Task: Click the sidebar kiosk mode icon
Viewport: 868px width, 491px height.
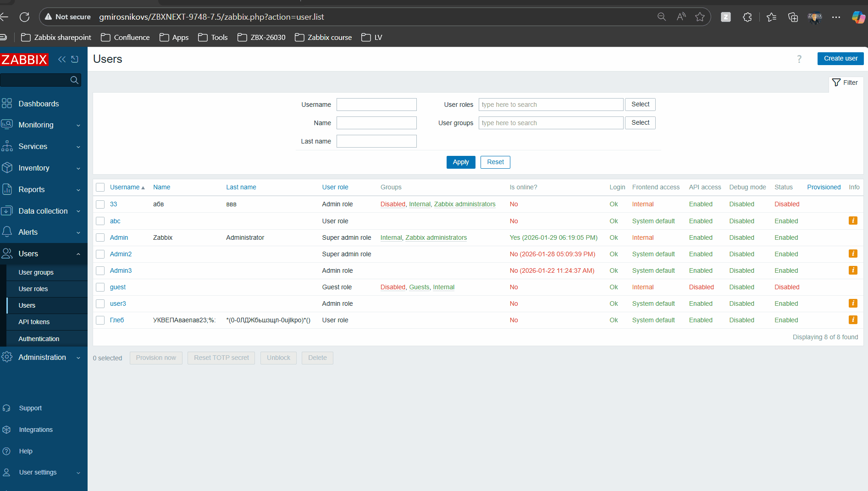Action: pos(75,59)
